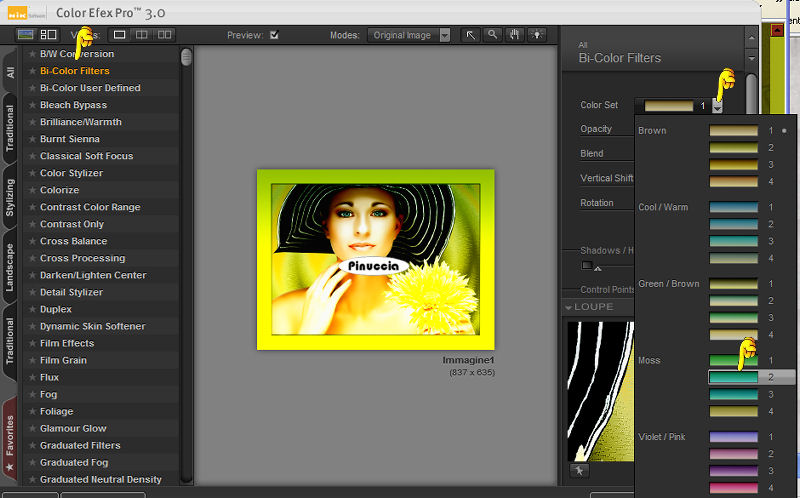Change preview background brightness with lightbulb icon
Screen dimensions: 800x498
point(537,35)
